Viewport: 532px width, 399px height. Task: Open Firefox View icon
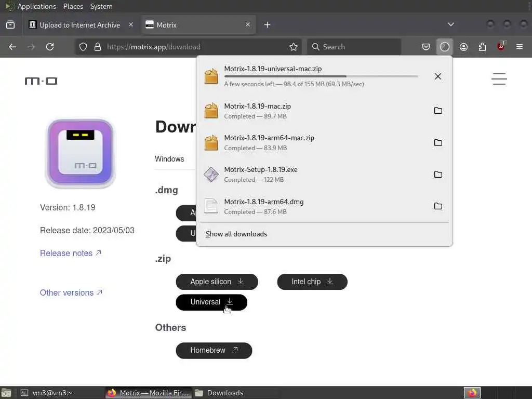pyautogui.click(x=10, y=25)
